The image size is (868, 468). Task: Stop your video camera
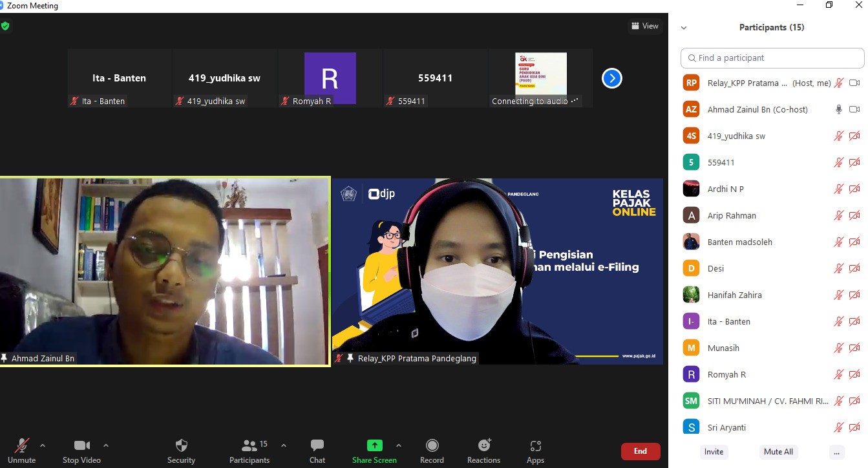81,446
